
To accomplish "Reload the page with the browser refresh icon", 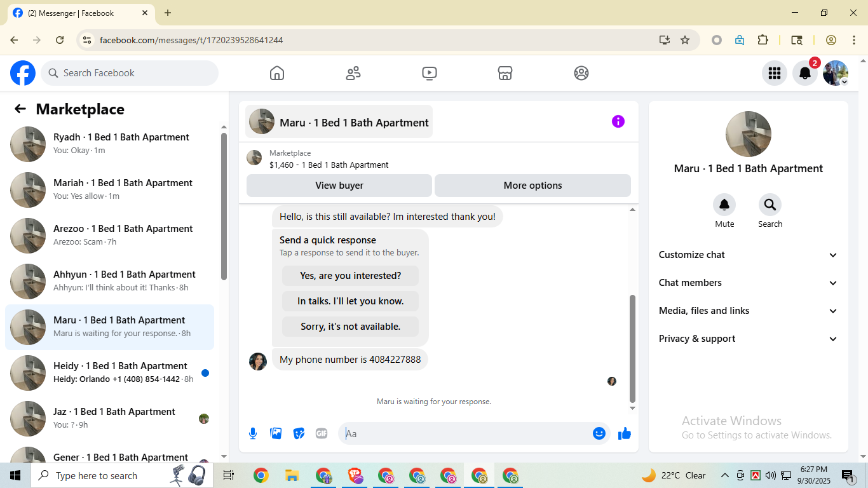I will pyautogui.click(x=60, y=40).
